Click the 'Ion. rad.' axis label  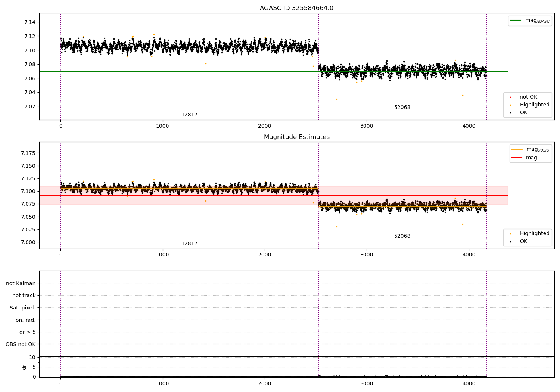(25, 320)
